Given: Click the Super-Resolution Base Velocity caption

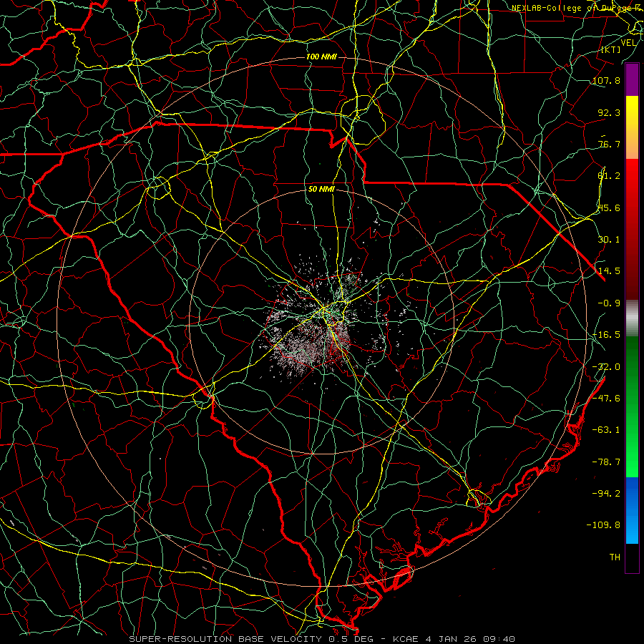Looking at the screenshot, I should pyautogui.click(x=322, y=639).
